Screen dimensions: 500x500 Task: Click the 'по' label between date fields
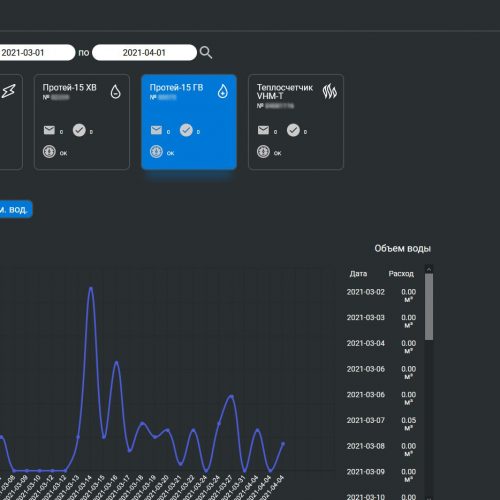84,53
